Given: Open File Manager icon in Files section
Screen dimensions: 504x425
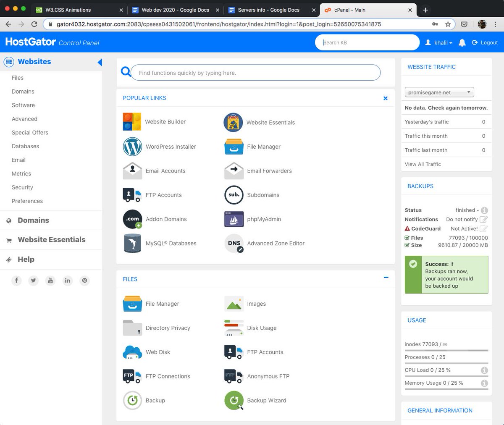Looking at the screenshot, I should click(132, 304).
